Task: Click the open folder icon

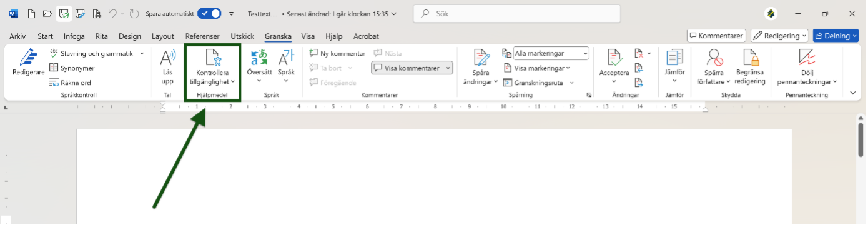Action: (47, 13)
